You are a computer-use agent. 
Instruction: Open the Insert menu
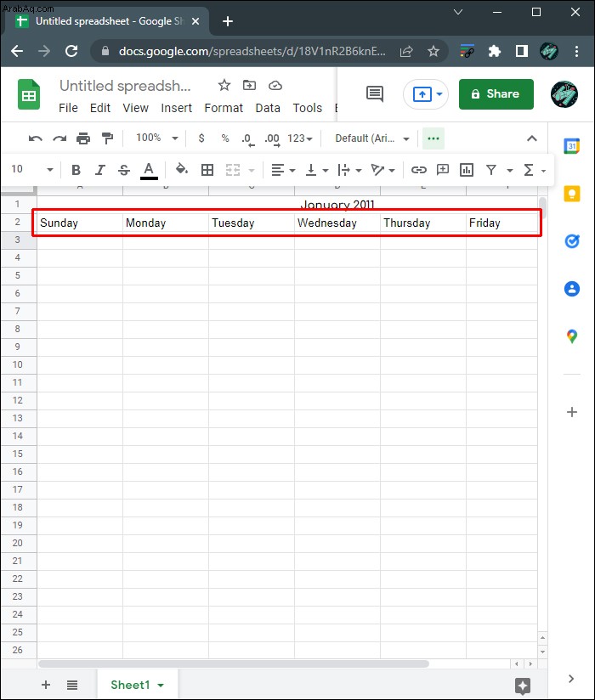pyautogui.click(x=177, y=108)
